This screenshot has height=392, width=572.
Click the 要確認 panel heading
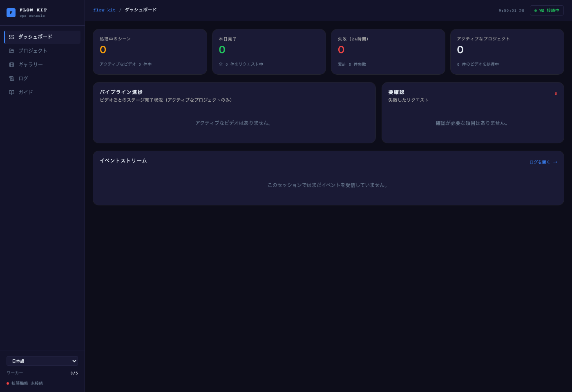click(396, 92)
